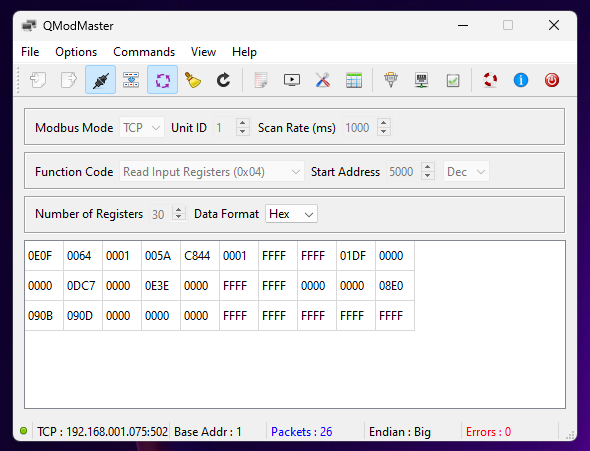Click the Reset counters arrow icon
The width and height of the screenshot is (590, 451).
224,80
